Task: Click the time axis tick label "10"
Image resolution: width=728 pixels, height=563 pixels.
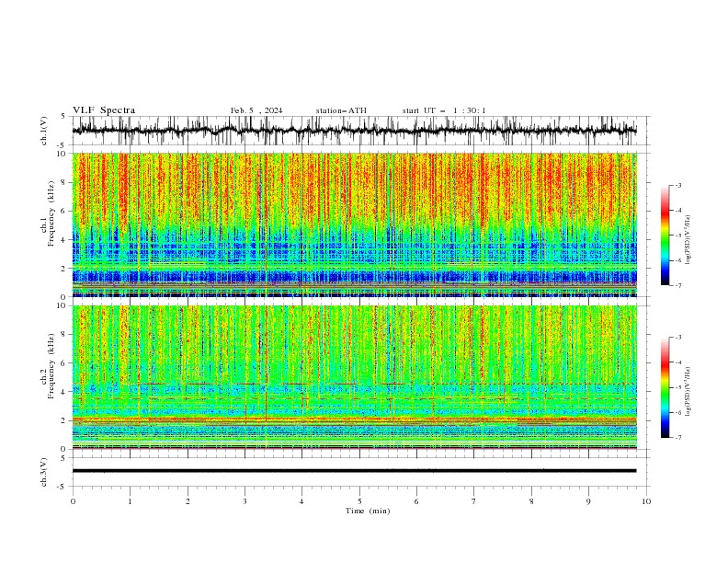Action: pos(646,501)
